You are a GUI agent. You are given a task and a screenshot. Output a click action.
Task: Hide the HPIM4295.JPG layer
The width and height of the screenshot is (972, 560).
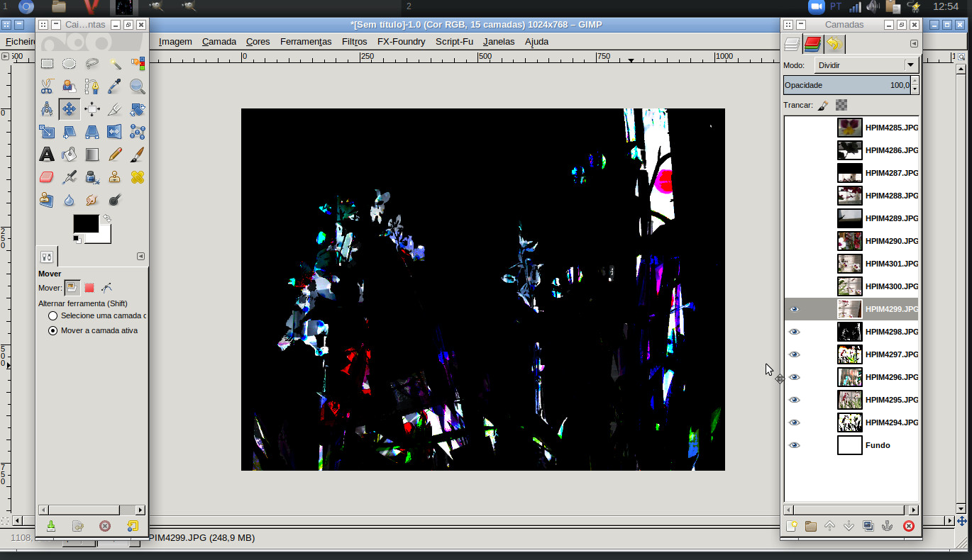[x=795, y=400]
